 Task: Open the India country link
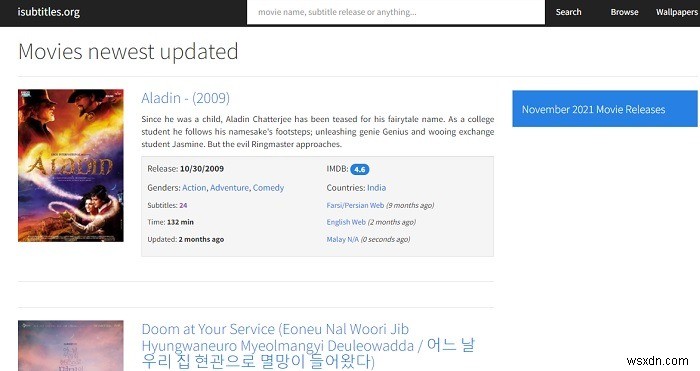coord(376,188)
